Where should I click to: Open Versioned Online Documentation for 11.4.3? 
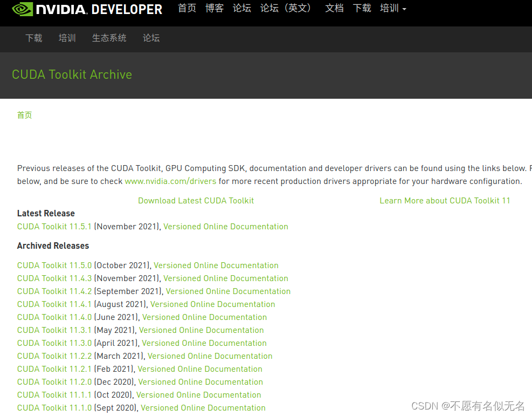[x=226, y=278]
